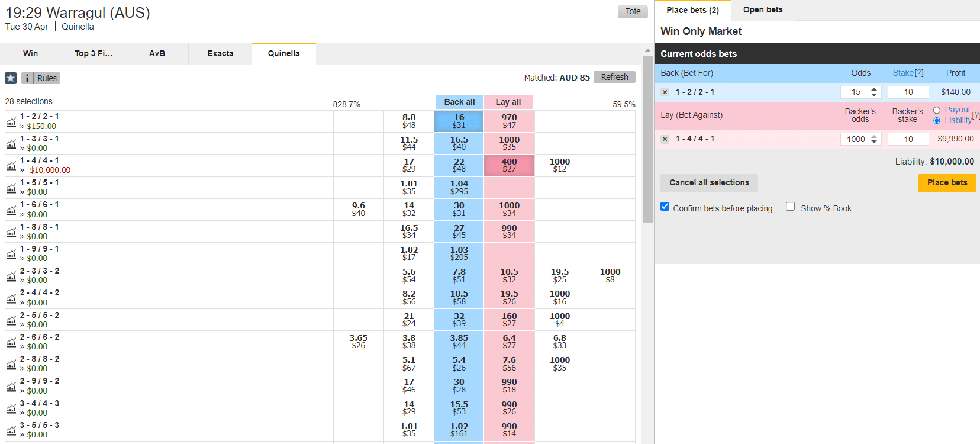
Task: Click the star to favourite this market
Action: pos(10,78)
